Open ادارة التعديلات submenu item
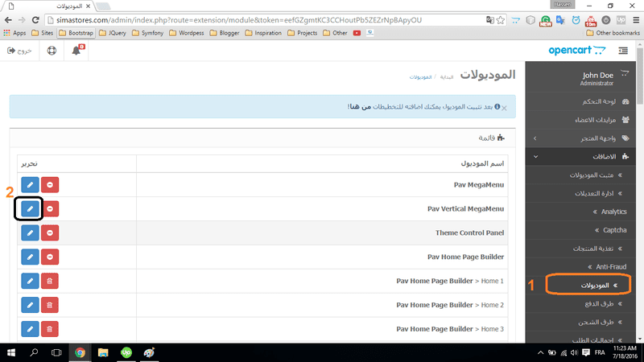Image resolution: width=644 pixels, height=362 pixels. tap(580, 193)
